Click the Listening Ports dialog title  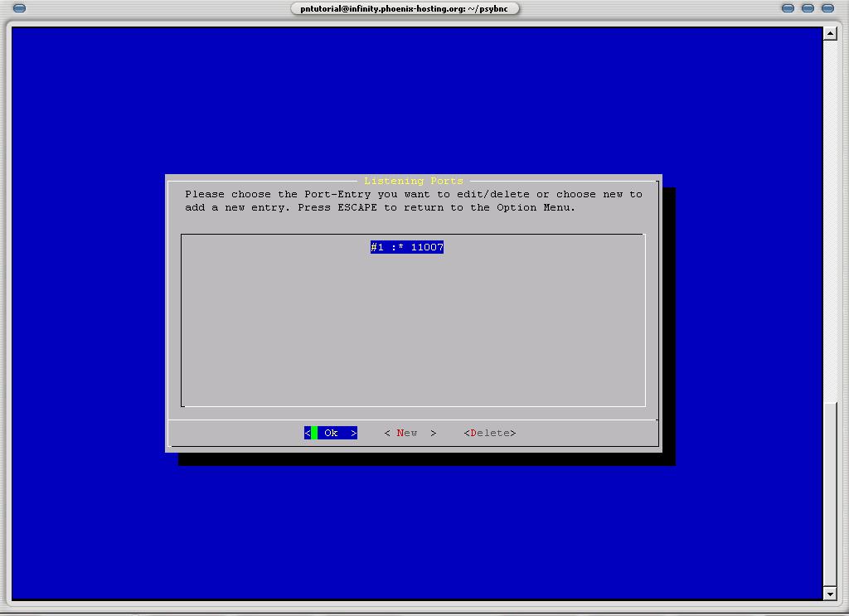414,181
